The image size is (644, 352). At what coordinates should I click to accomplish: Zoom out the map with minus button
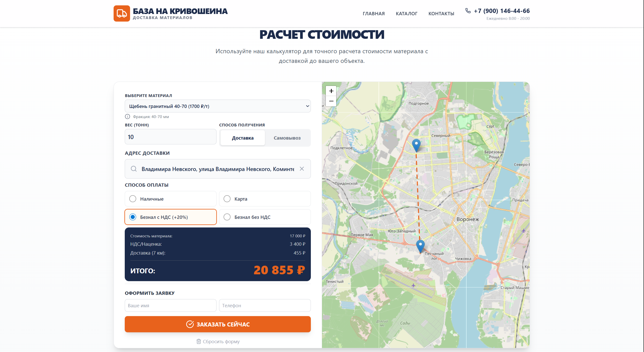pyautogui.click(x=331, y=101)
